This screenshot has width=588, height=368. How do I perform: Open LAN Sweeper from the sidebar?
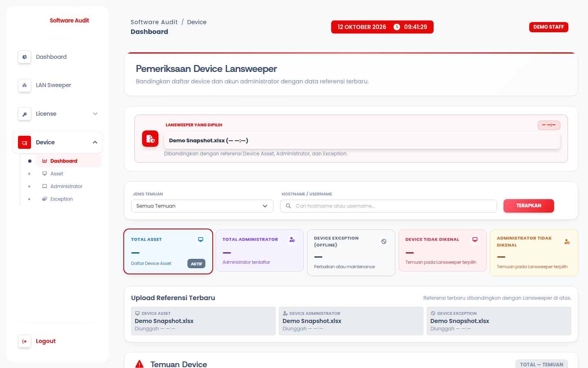pos(58,85)
